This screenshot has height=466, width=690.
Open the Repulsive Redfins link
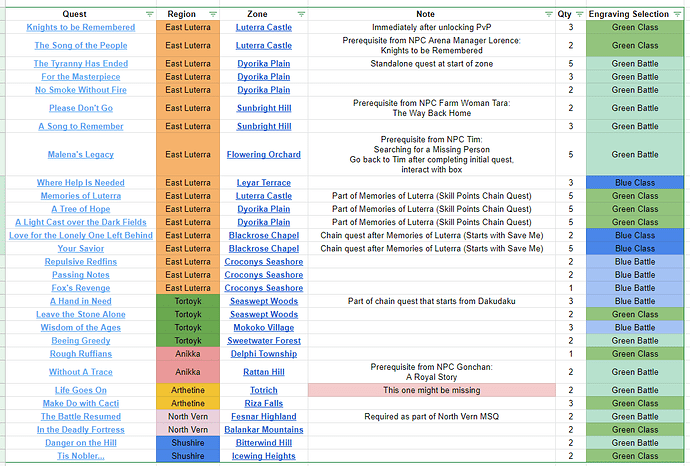pyautogui.click(x=81, y=262)
